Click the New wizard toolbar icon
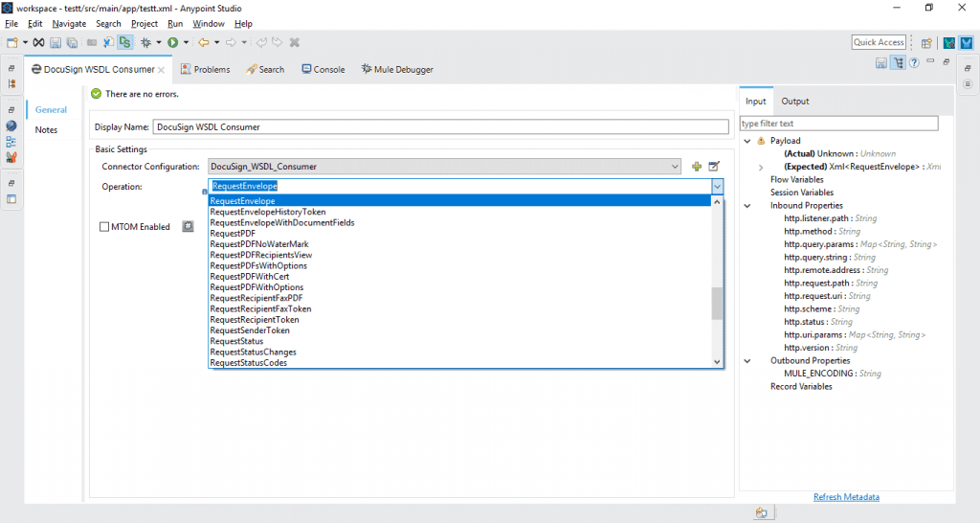This screenshot has width=980, height=523. (x=11, y=42)
